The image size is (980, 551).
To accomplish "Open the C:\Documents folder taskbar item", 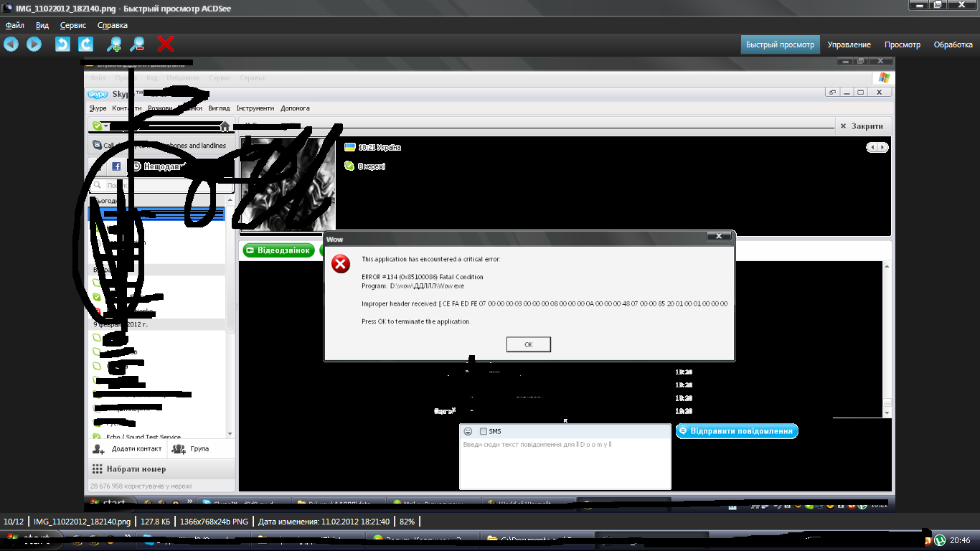I will pyautogui.click(x=535, y=540).
